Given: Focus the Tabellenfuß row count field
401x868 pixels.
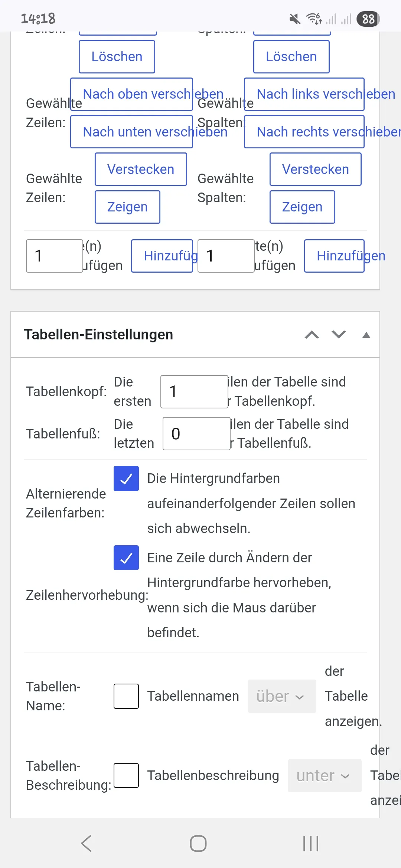Looking at the screenshot, I should coord(196,434).
